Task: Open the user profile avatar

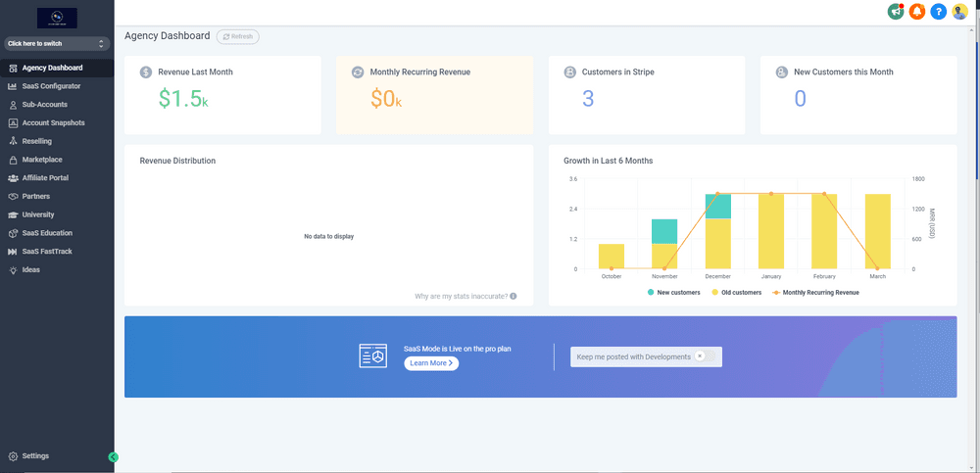Action: [960, 11]
